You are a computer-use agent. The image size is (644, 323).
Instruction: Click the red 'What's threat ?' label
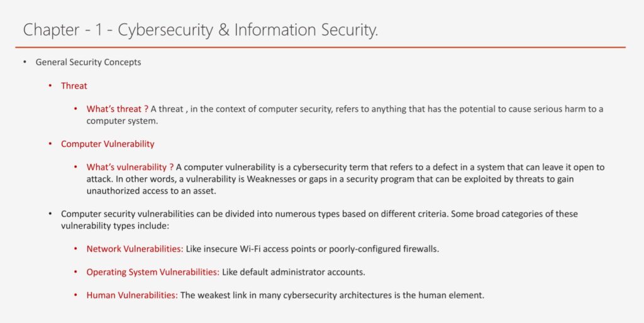[118, 109]
